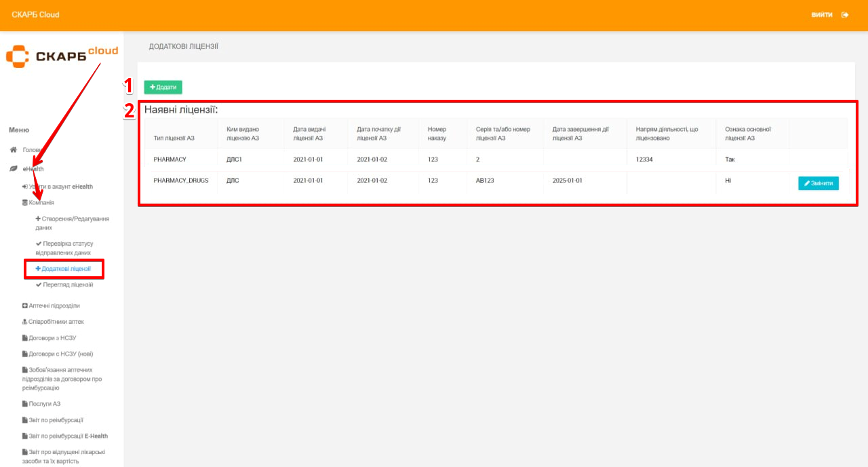Image resolution: width=868 pixels, height=467 pixels.
Task: Click the leaf icon beside eHealth
Action: click(13, 168)
